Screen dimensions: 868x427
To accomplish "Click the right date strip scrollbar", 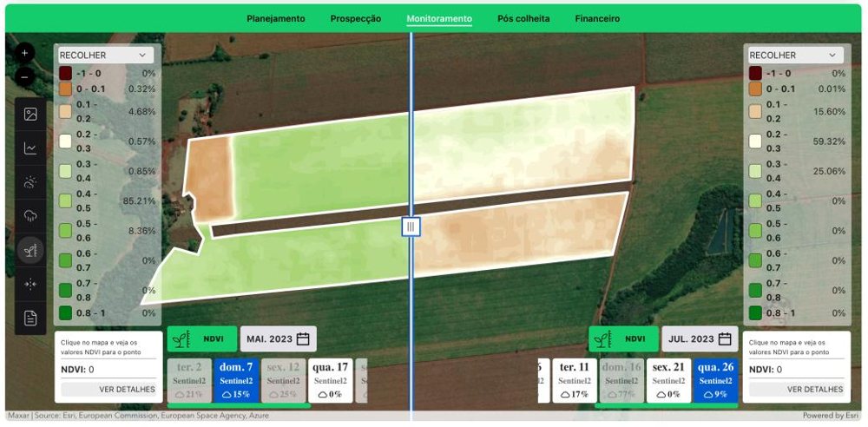I will click(x=666, y=406).
